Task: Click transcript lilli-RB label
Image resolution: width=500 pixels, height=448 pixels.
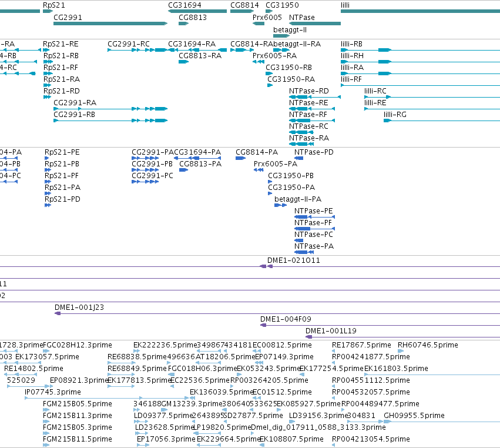Action: coord(351,44)
